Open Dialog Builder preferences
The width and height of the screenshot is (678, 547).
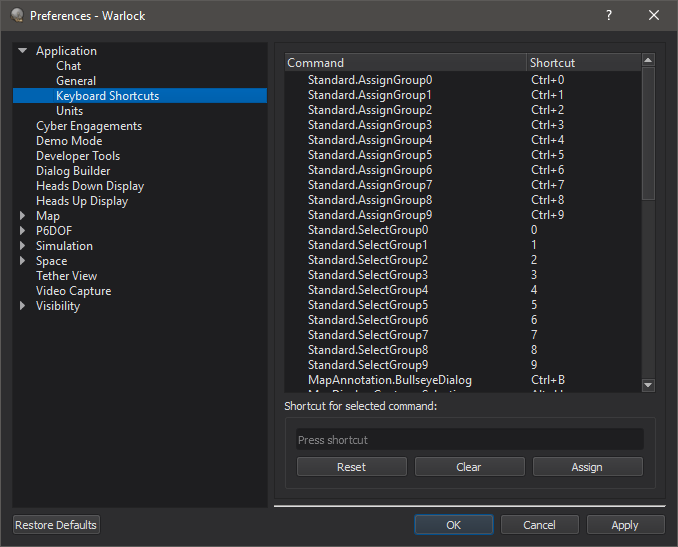click(x=73, y=171)
